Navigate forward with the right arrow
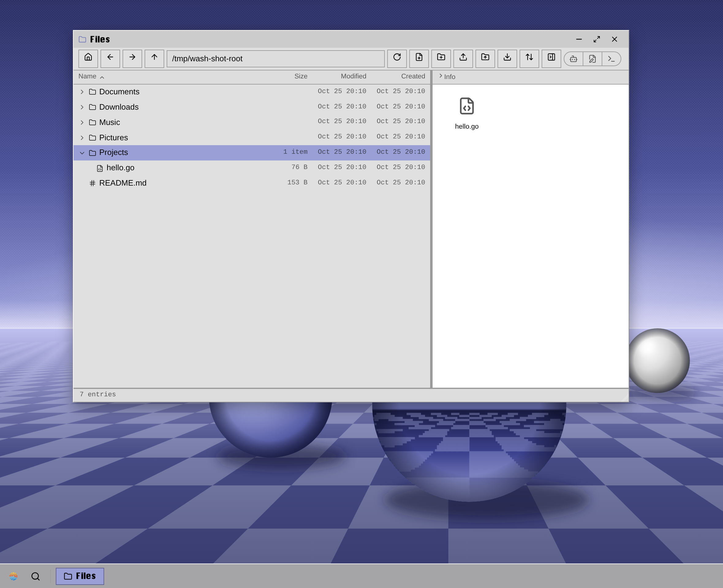The height and width of the screenshot is (588, 723). pyautogui.click(x=132, y=58)
